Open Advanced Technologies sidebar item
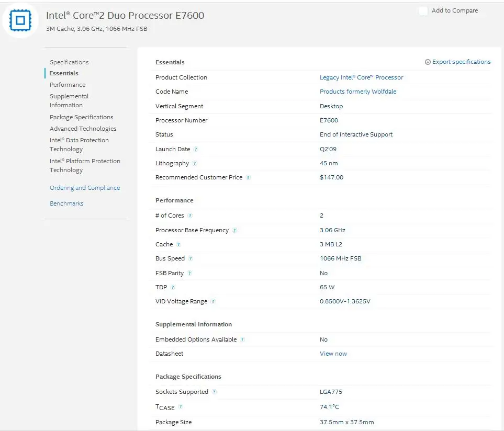 pyautogui.click(x=83, y=129)
